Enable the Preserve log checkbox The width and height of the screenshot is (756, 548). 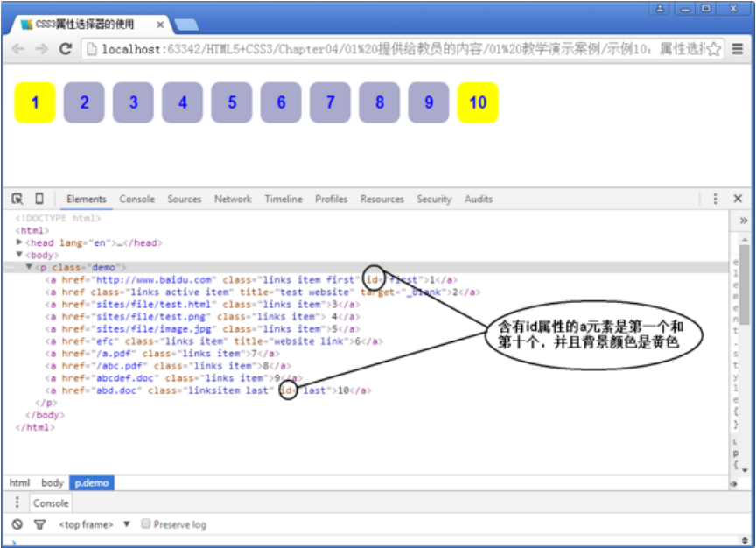[145, 523]
